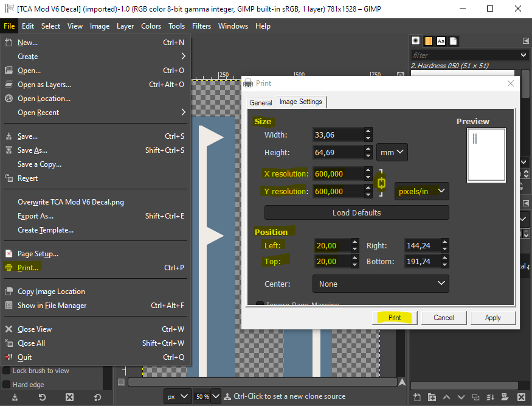532x406 pixels.
Task: Open the Colors menu
Action: coord(151,26)
